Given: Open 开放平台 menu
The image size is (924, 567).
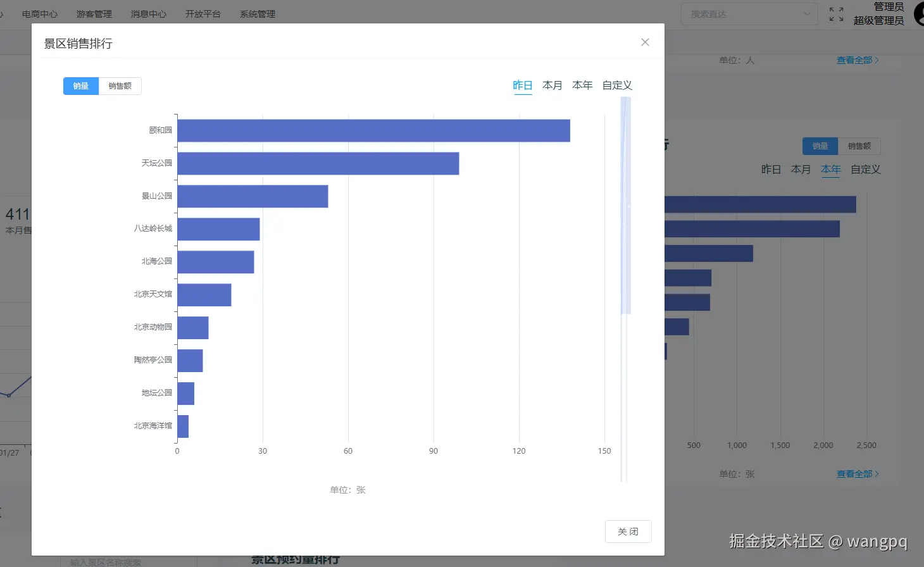Looking at the screenshot, I should tap(203, 14).
